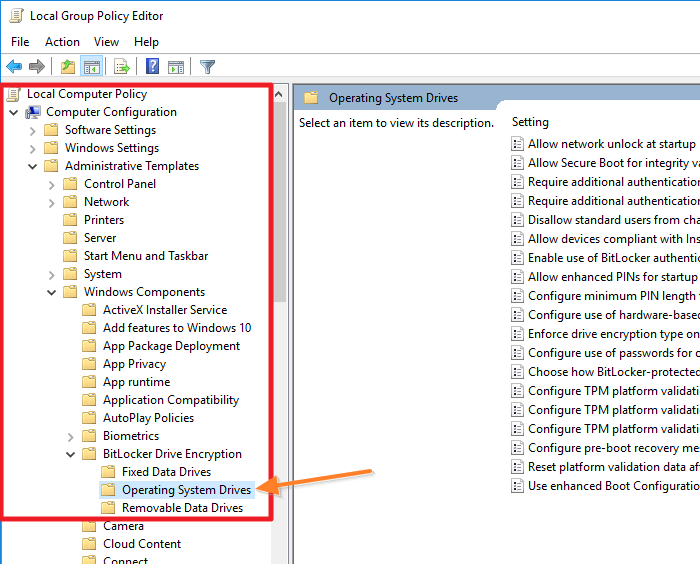The width and height of the screenshot is (700, 564).
Task: Select Operating System Drives in tree
Action: [186, 490]
